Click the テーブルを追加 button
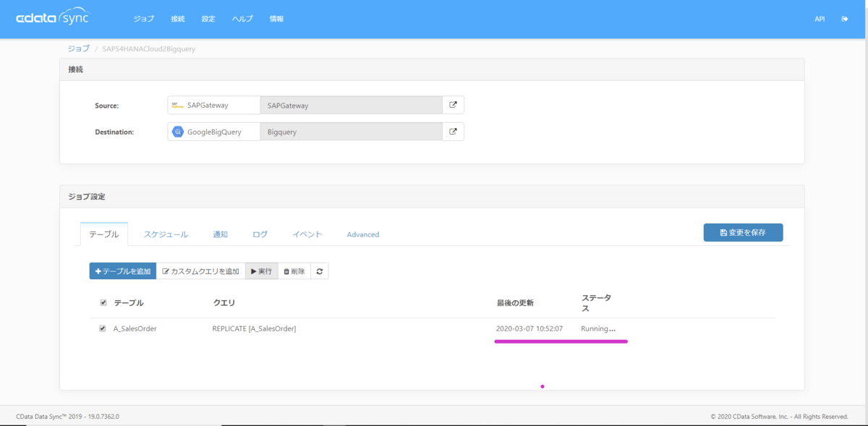The height and width of the screenshot is (426, 868). coord(123,271)
